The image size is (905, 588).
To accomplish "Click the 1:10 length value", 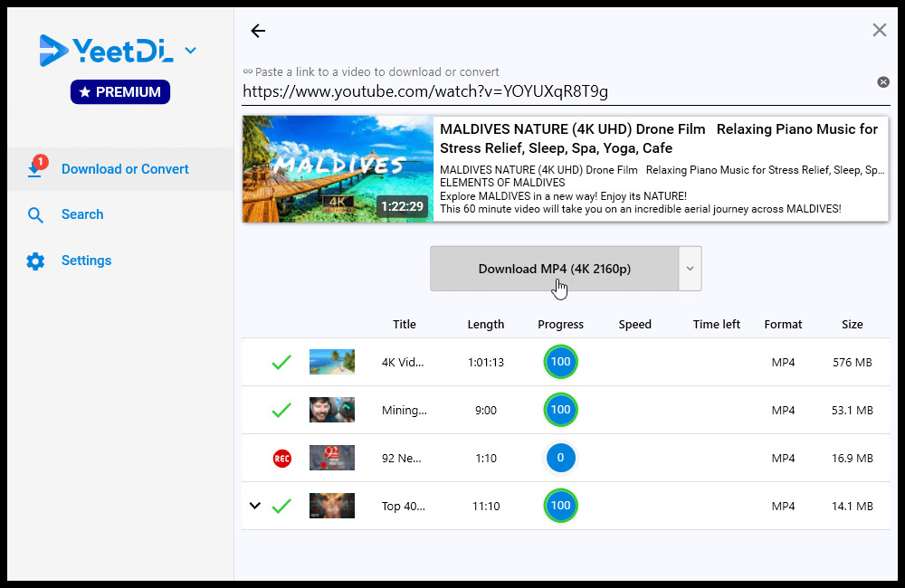I will coord(485,458).
